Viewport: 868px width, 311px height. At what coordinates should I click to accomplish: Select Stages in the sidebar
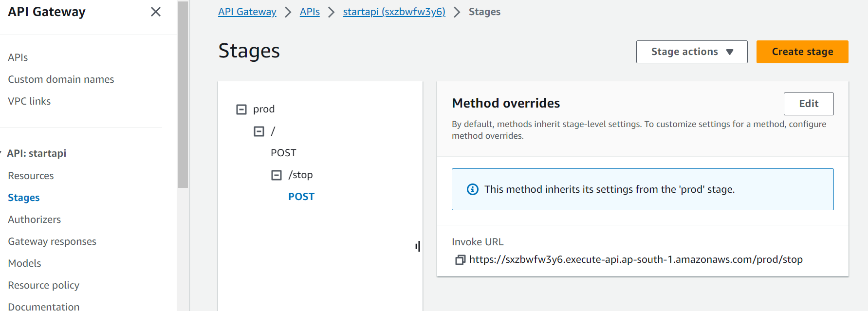tap(24, 198)
